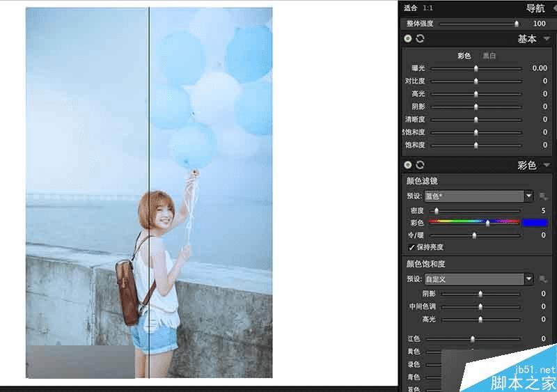Switch to the 彩色 mode tab

tap(464, 56)
